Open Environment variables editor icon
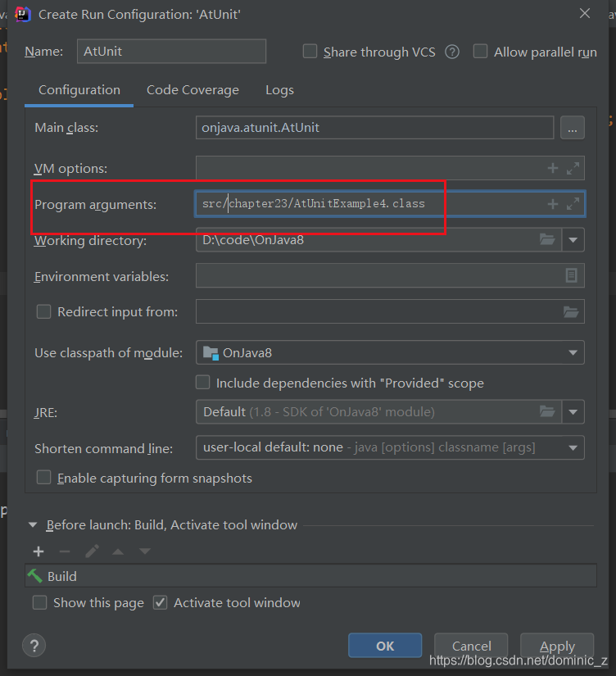Viewport: 616px width, 676px height. point(571,275)
